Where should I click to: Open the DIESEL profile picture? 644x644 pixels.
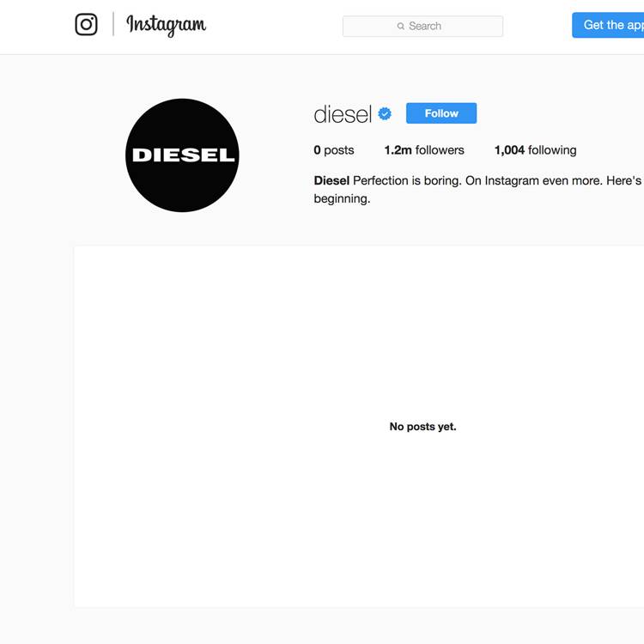tap(182, 155)
